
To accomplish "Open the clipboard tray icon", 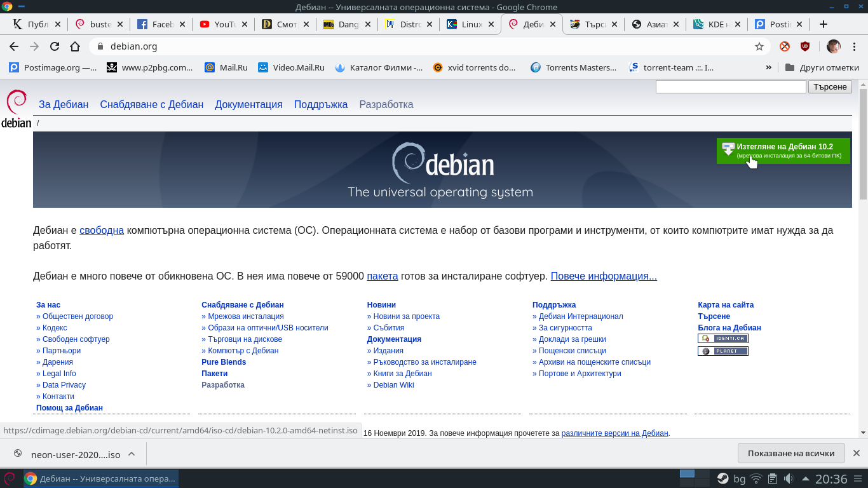I will (x=773, y=478).
